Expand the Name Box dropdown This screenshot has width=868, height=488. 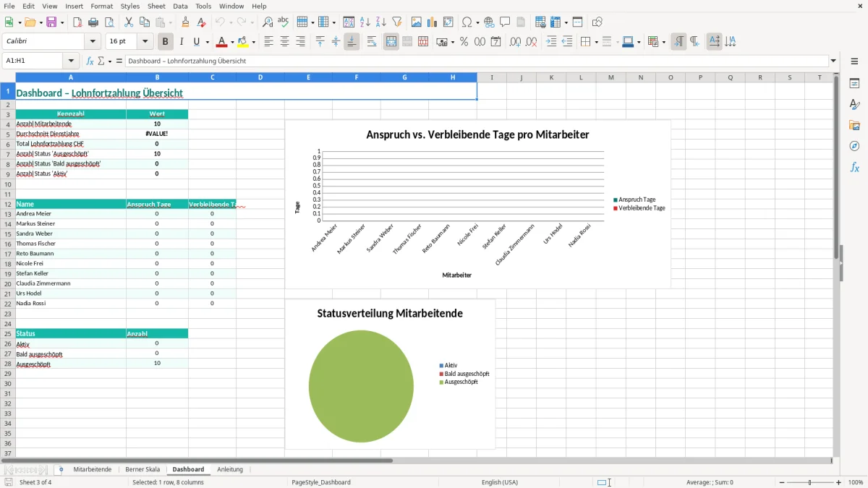[71, 61]
